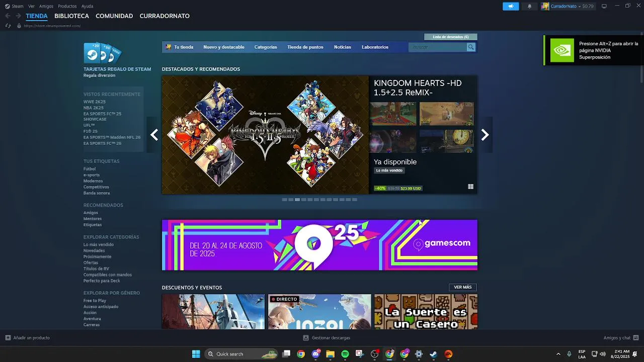Open the Productos menu
Viewport: 644px width, 362px height.
[x=67, y=6]
